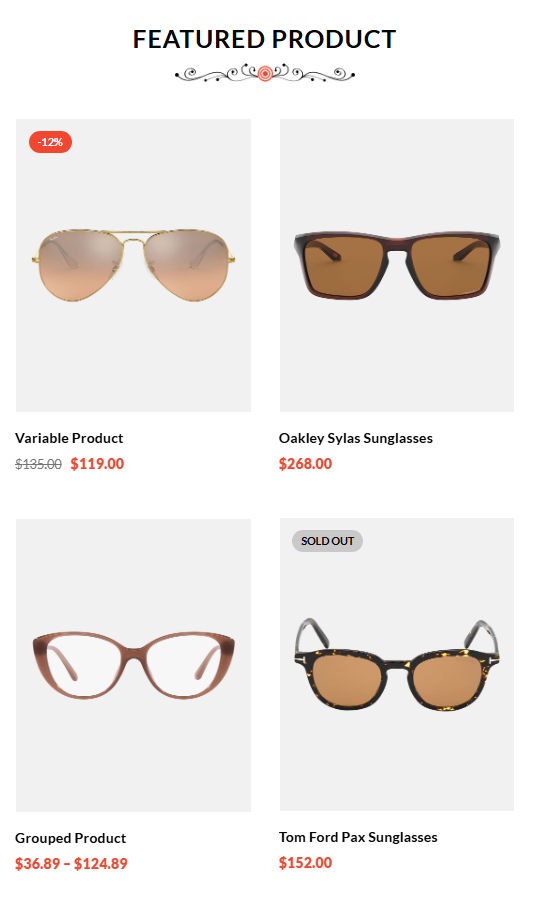
Task: Click the FEATURED PRODUCT heading
Action: click(265, 39)
